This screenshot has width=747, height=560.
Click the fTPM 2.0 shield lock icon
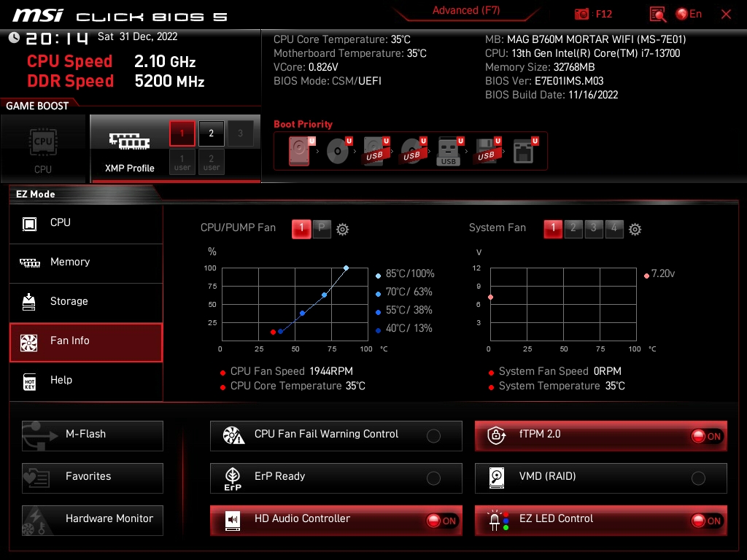pos(496,435)
